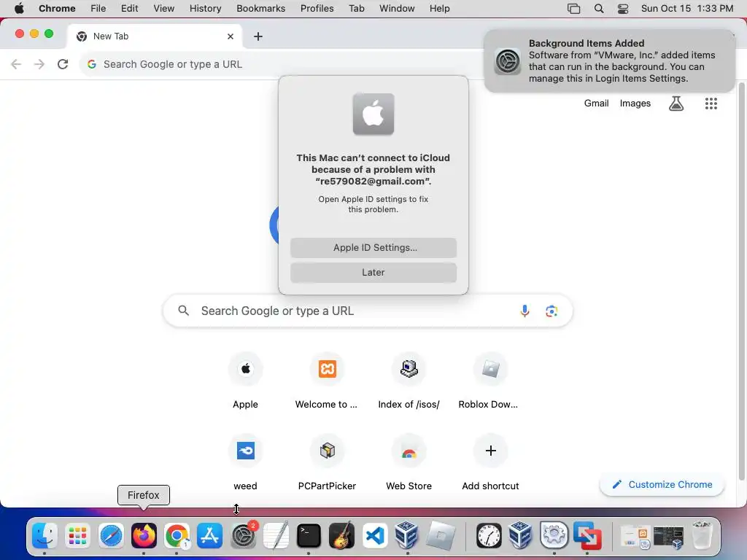Reload the current page

tap(63, 64)
